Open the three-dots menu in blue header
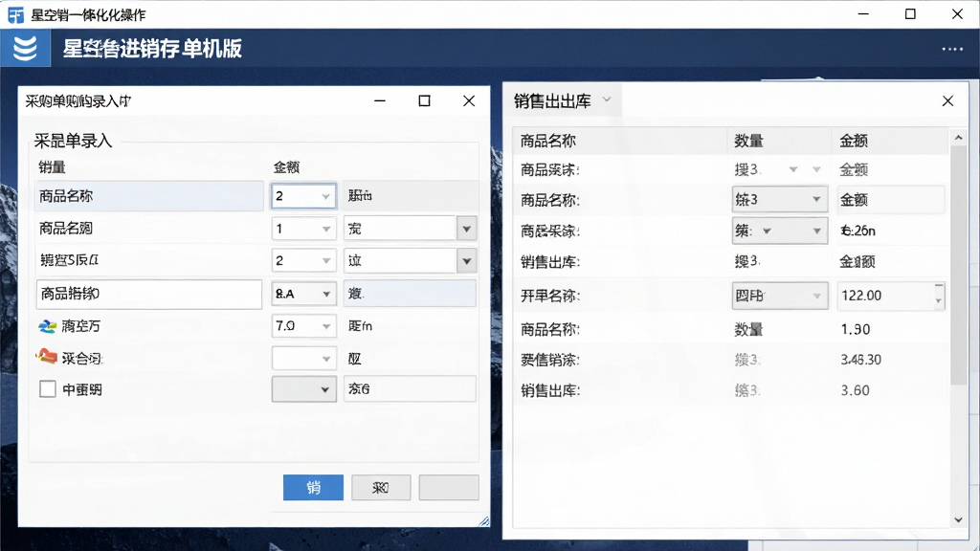 point(952,49)
